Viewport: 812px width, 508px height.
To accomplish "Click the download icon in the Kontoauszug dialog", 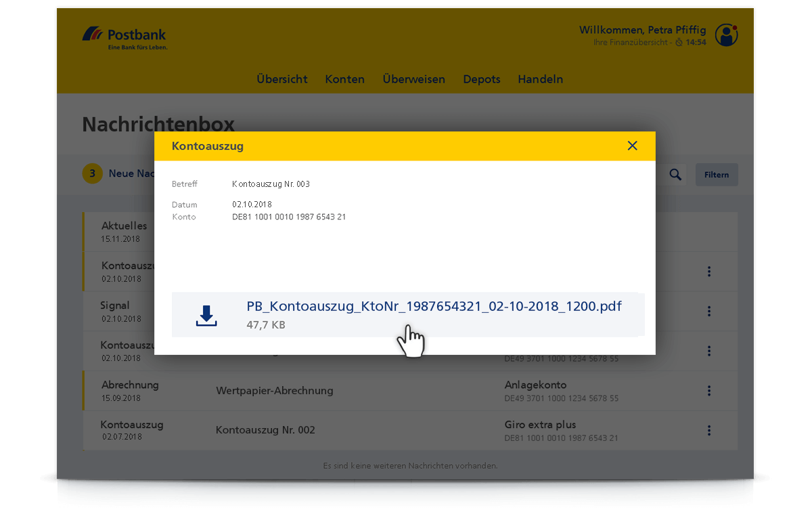I will point(206,314).
